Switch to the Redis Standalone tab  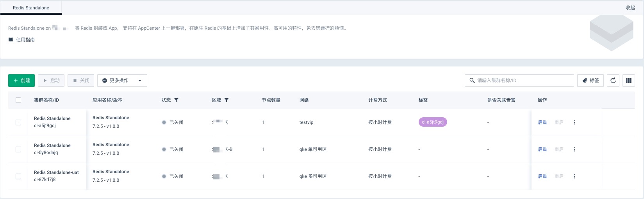31,7
